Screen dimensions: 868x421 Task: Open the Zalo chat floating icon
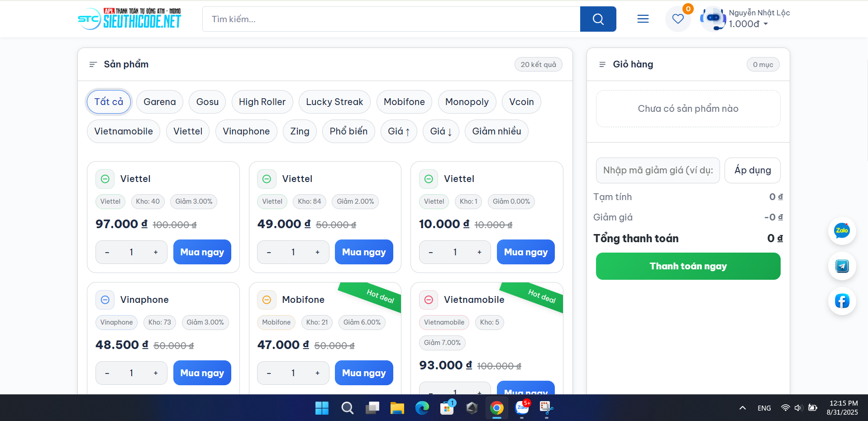coord(842,230)
